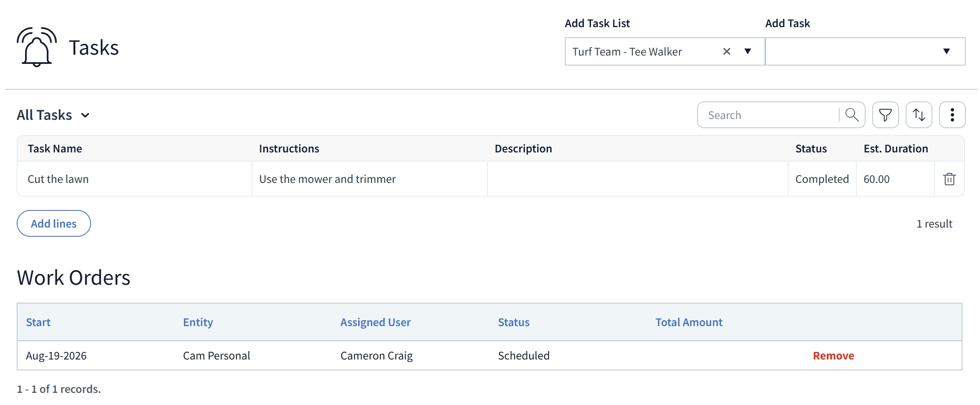Select the Cut the lawn cell
980x405 pixels.
click(x=135, y=179)
